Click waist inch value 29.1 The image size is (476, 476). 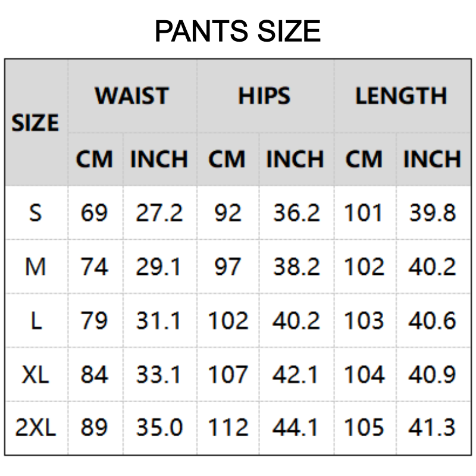159,267
